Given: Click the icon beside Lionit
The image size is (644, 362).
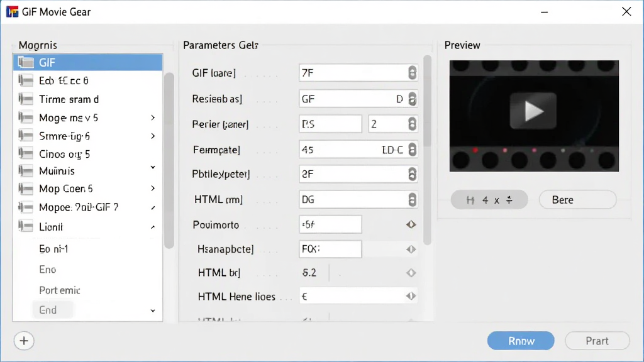Looking at the screenshot, I should coord(26,226).
